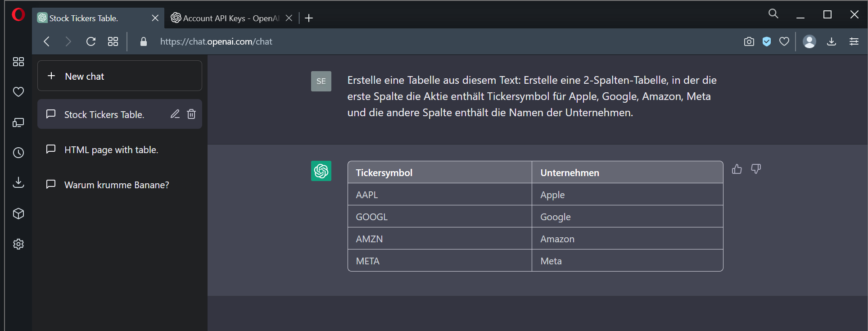Image resolution: width=868 pixels, height=331 pixels.
Task: Close the Stock Tickers Table tab
Action: click(x=155, y=18)
